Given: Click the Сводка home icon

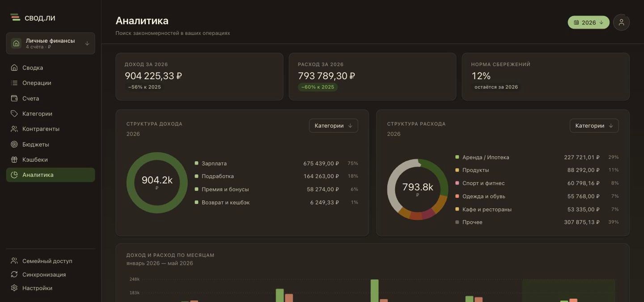Looking at the screenshot, I should pyautogui.click(x=14, y=67).
